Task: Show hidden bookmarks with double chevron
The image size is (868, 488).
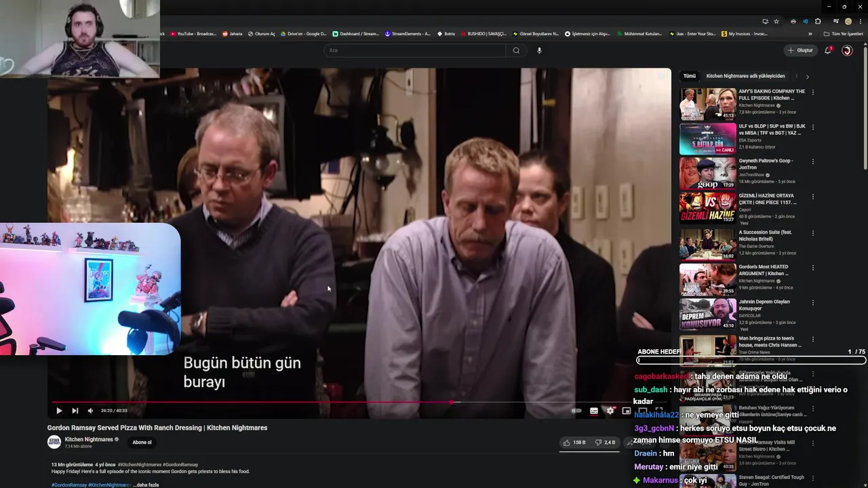Action: (x=810, y=34)
